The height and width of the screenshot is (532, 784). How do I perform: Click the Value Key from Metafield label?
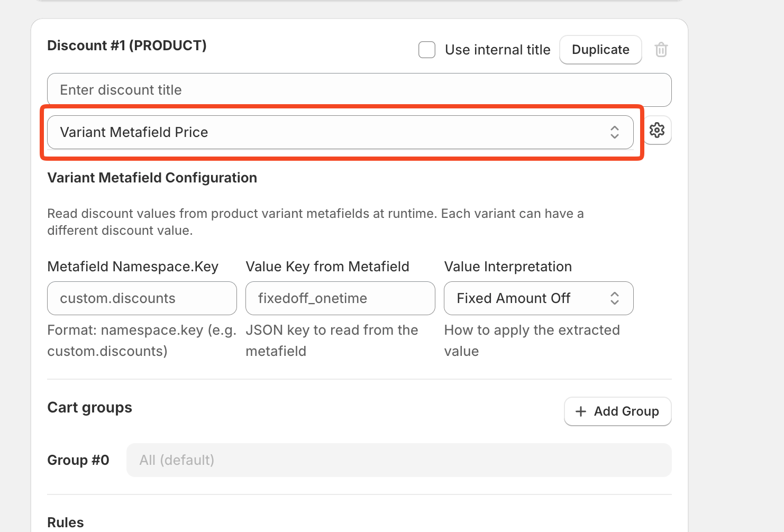coord(327,267)
